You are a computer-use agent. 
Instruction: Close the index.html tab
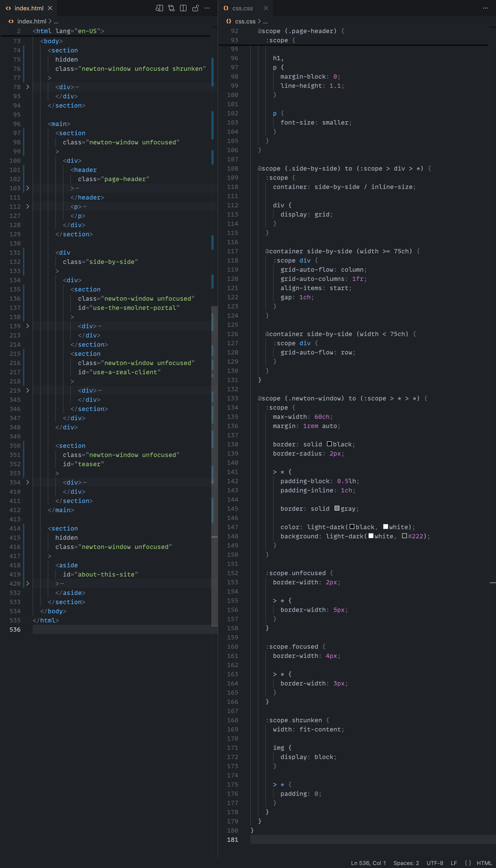(x=50, y=8)
